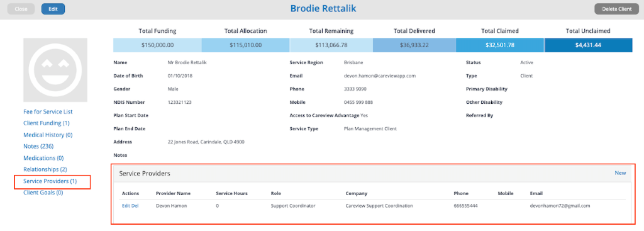Open Medications (0) link
This screenshot has width=644, height=231.
(43, 158)
